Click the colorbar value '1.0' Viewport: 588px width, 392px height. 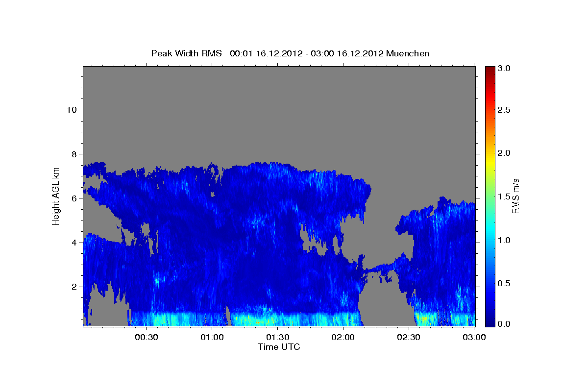[505, 240]
